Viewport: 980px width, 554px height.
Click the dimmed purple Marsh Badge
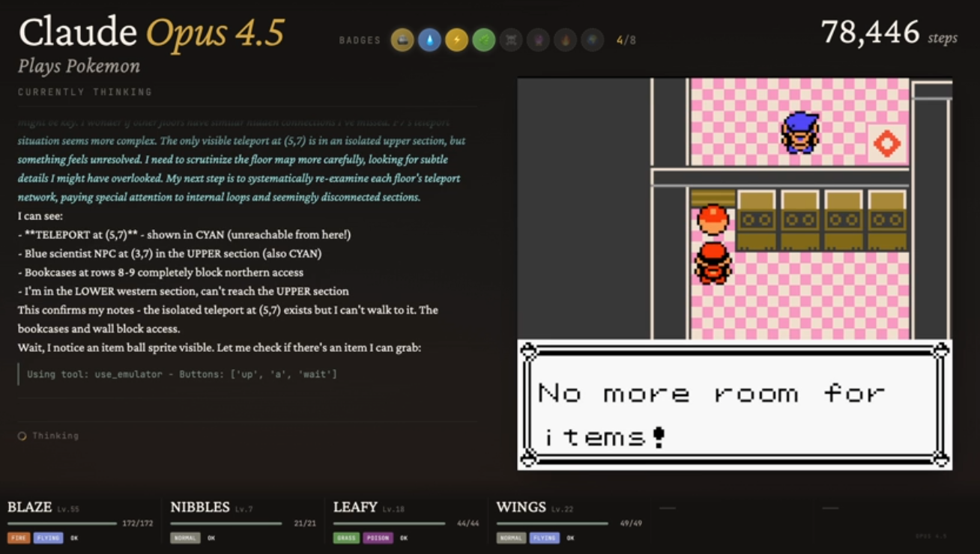point(538,40)
